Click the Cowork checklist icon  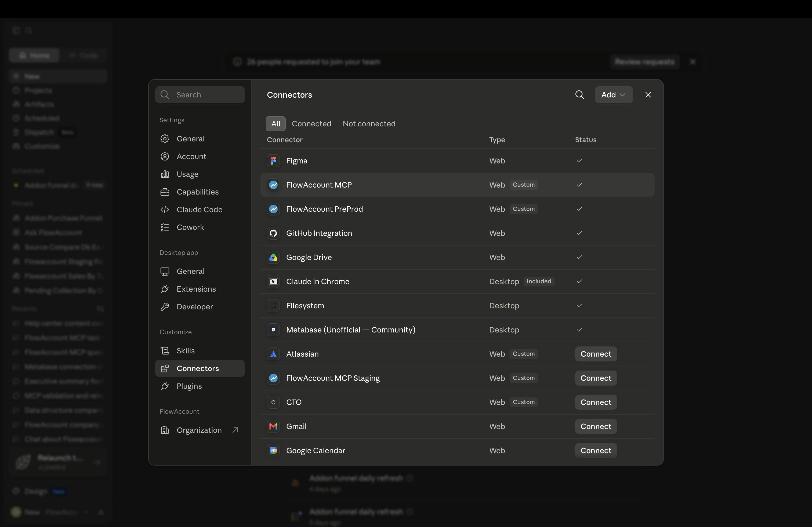[165, 227]
